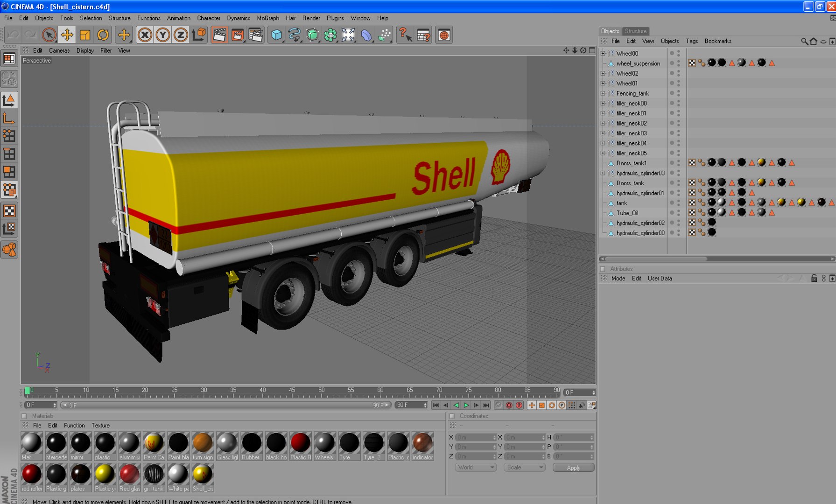The width and height of the screenshot is (836, 504).
Task: Toggle lock icon in Attributes panel
Action: pos(814,279)
